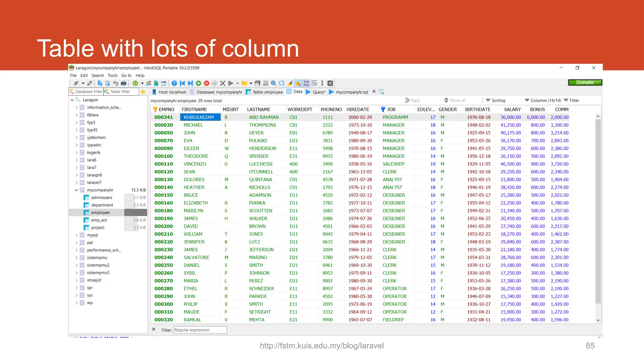
Task: Open the Go to menu
Action: pyautogui.click(x=126, y=75)
